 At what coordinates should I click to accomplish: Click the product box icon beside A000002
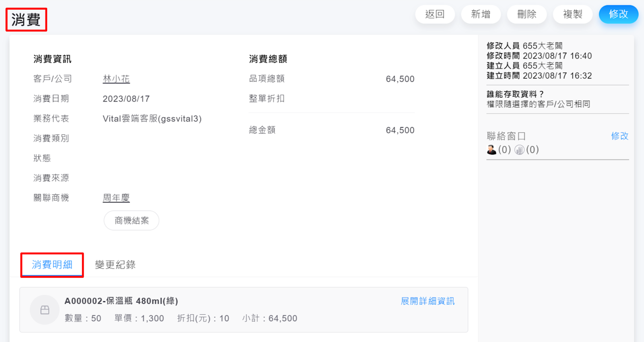click(45, 310)
